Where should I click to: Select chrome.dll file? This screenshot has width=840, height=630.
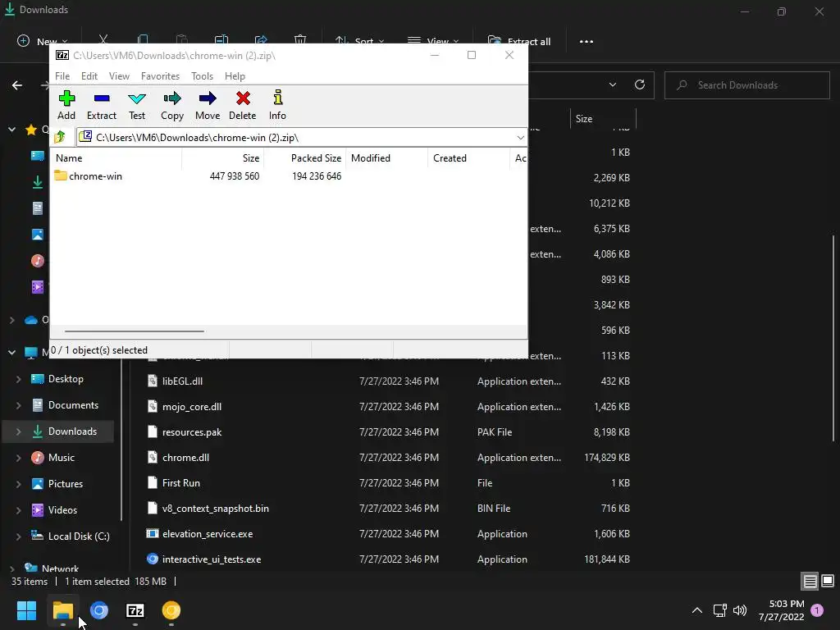(x=185, y=458)
